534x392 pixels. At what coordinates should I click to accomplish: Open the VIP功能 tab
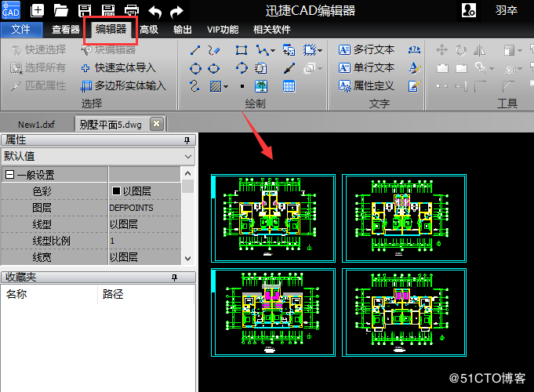pyautogui.click(x=223, y=30)
